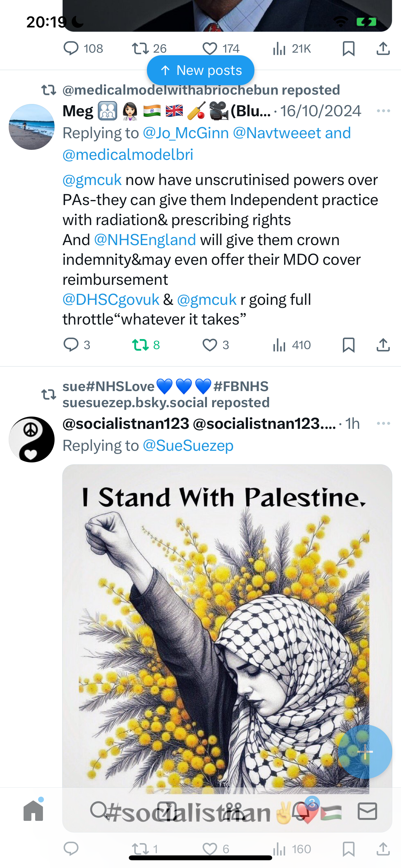Open the Search magnifier tab
This screenshot has width=401, height=868.
(100, 811)
